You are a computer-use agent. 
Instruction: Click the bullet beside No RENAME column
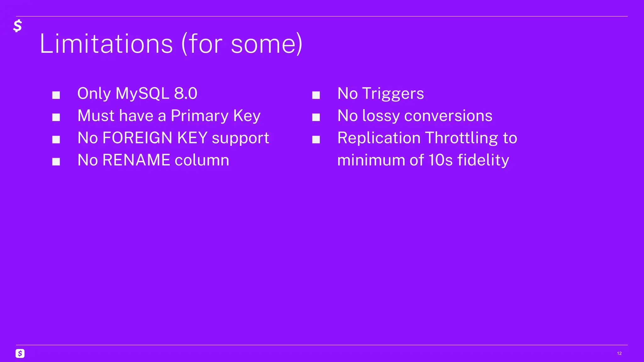click(56, 162)
